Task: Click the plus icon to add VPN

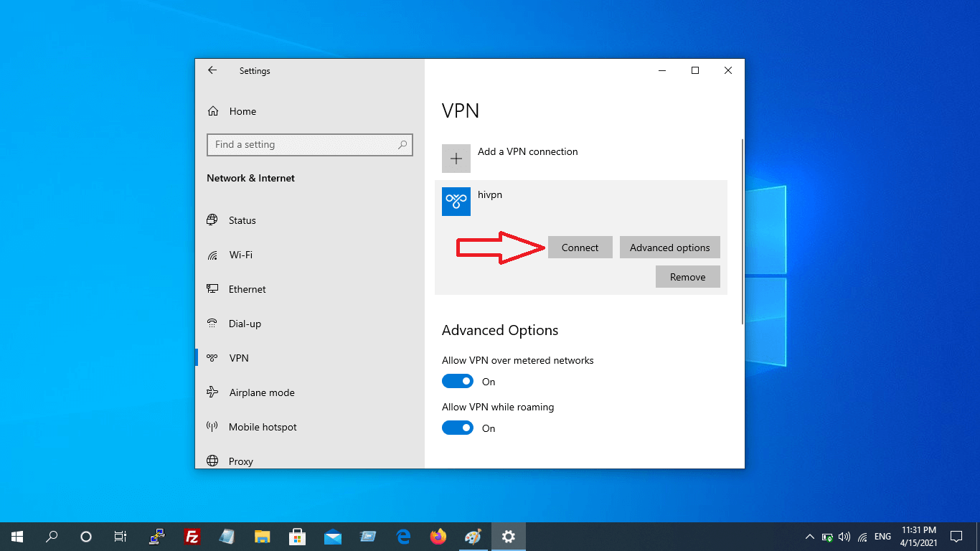Action: [456, 159]
